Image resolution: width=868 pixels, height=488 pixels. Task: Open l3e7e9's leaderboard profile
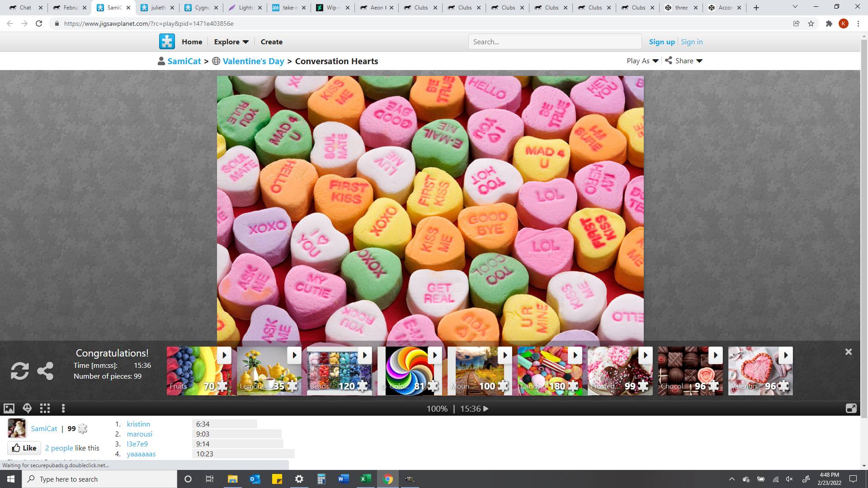coord(137,444)
